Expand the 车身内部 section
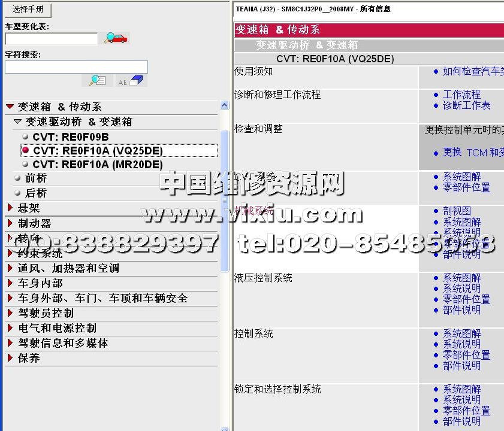504x431 pixels. click(x=10, y=283)
